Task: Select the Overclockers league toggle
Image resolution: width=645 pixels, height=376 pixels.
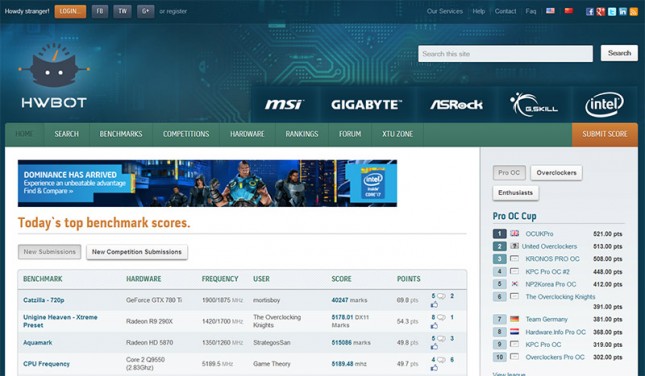Action: pos(556,173)
